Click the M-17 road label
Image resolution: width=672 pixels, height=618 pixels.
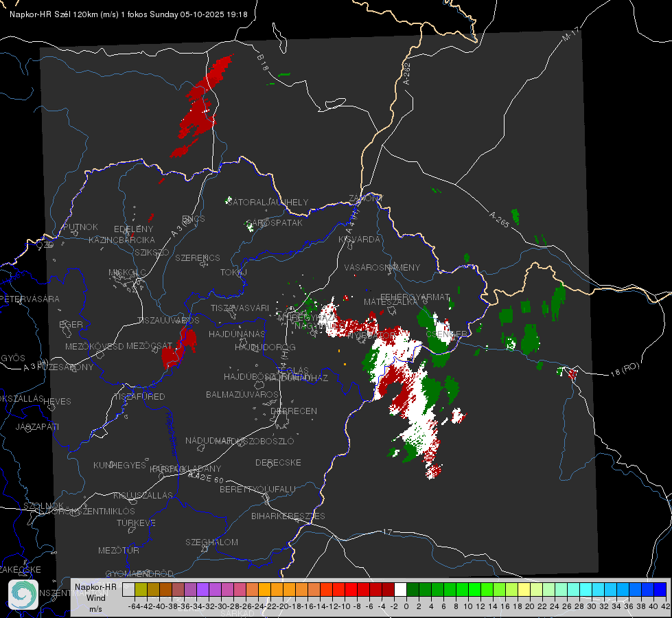click(x=570, y=34)
